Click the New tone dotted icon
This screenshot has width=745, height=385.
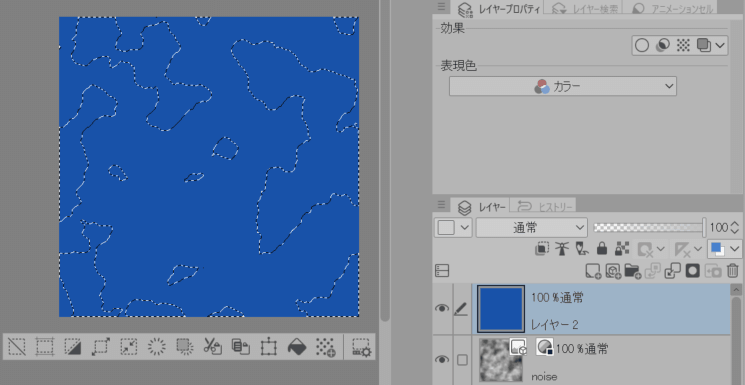325,346
